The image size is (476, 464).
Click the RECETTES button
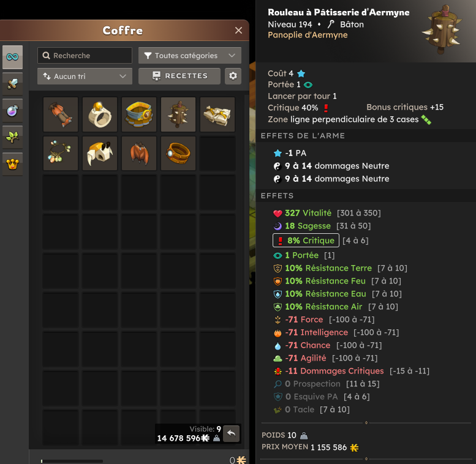[x=179, y=76]
